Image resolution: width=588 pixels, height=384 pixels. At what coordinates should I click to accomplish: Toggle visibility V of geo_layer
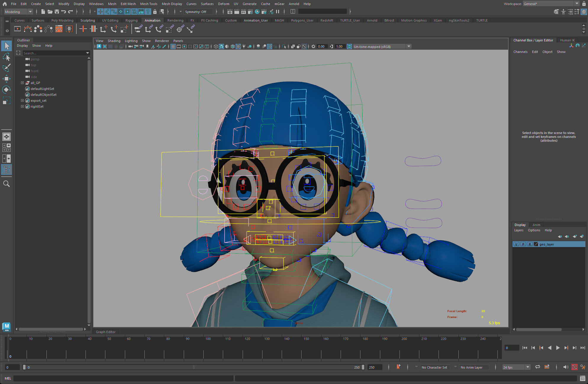(x=516, y=244)
